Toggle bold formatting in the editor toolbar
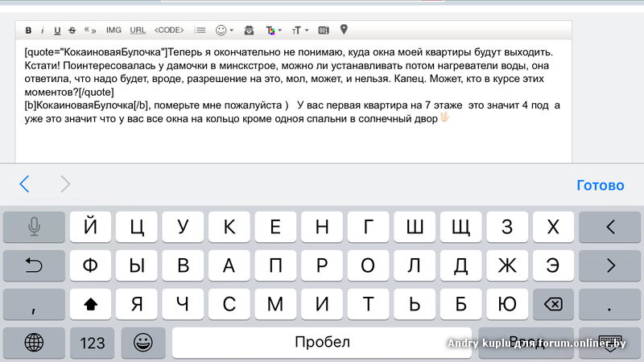Viewport: 644px width, 362px height. pyautogui.click(x=28, y=31)
